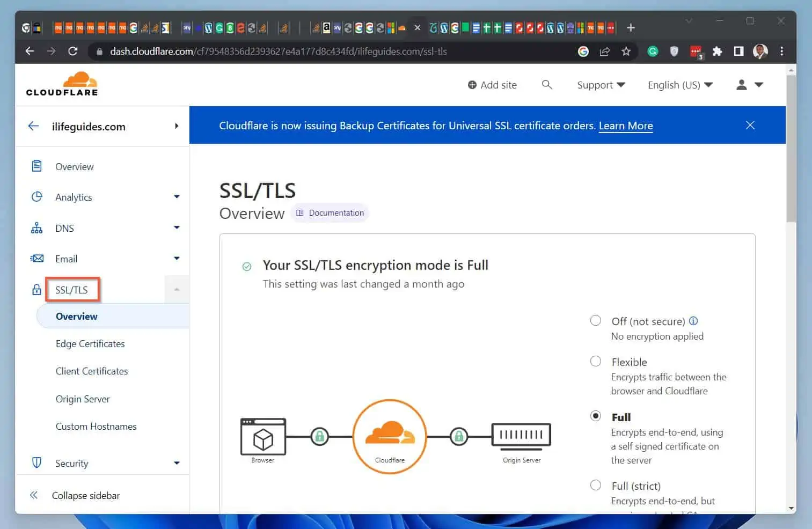812x529 pixels.
Task: Bookmark this page with the star icon
Action: (x=626, y=52)
